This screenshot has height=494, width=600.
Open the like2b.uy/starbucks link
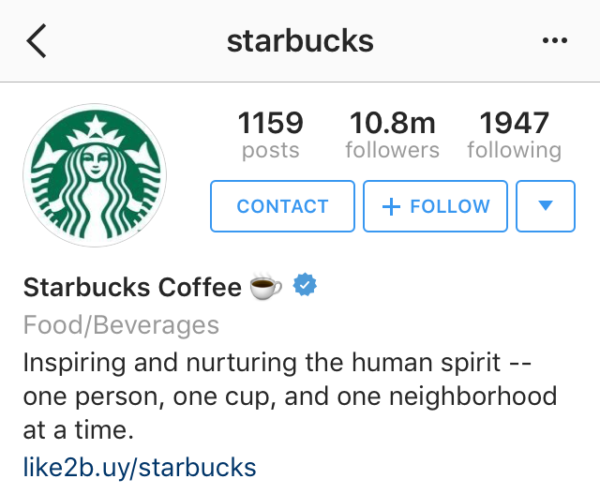pos(140,467)
